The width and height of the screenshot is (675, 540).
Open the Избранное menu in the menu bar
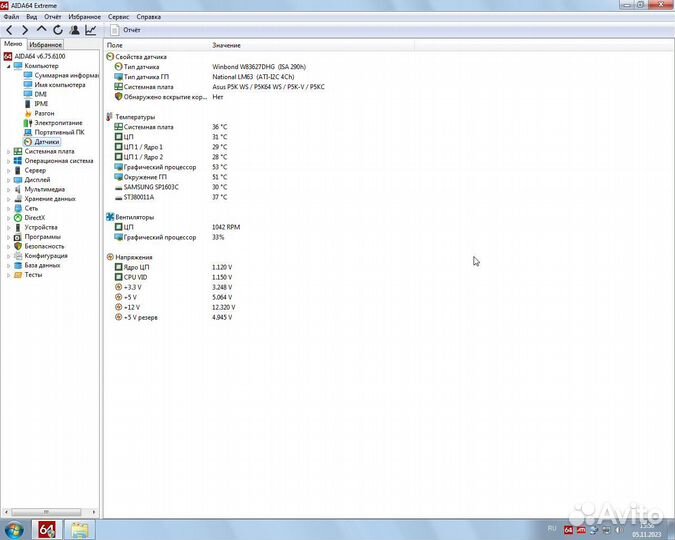click(x=84, y=17)
